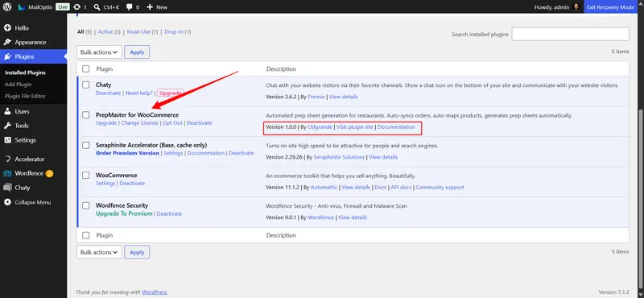
Task: Click PrepMaster's Upgrade link
Action: click(x=106, y=123)
